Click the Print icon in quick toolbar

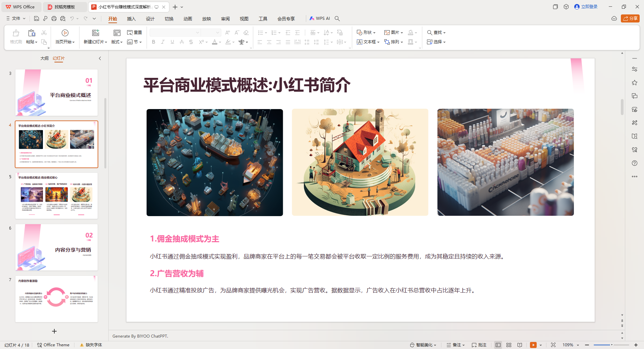[x=54, y=18]
